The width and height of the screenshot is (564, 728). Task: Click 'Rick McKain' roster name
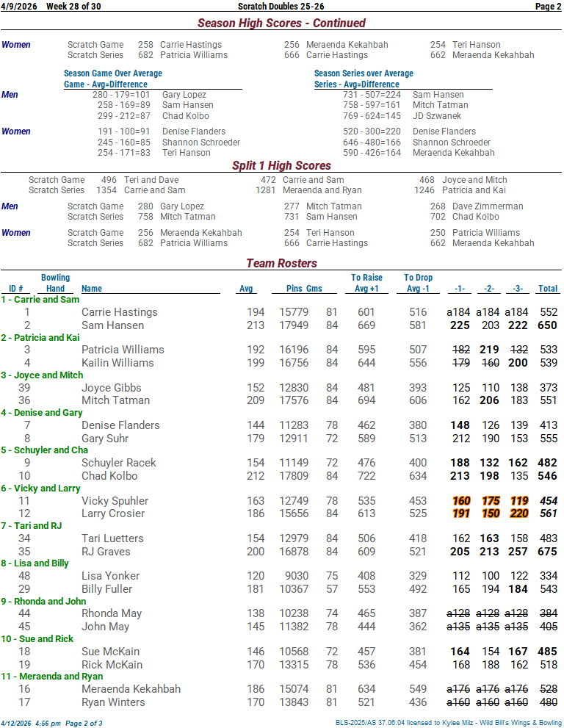click(112, 665)
